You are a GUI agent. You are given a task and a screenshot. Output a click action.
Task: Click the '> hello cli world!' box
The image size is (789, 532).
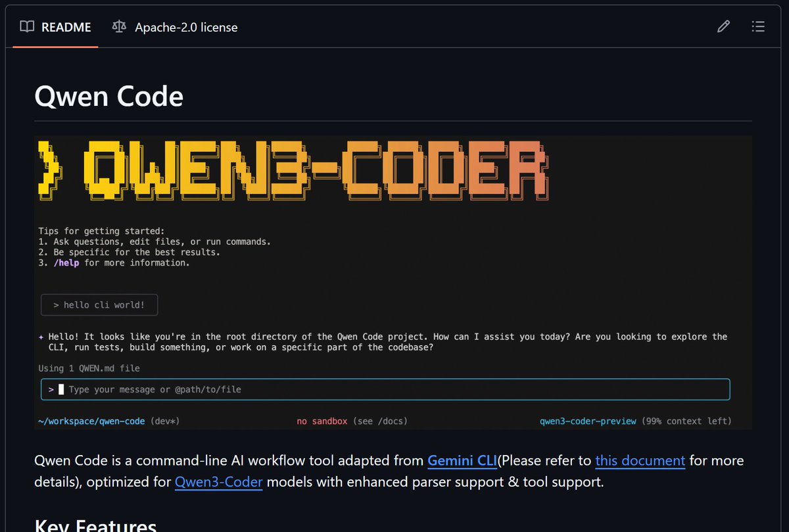pos(99,305)
